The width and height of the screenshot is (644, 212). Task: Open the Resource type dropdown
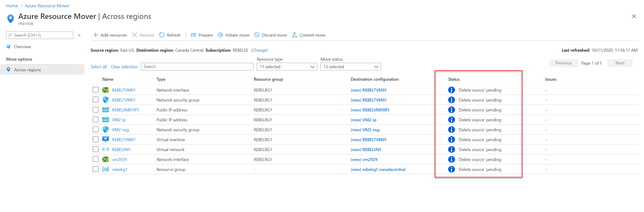pos(287,67)
